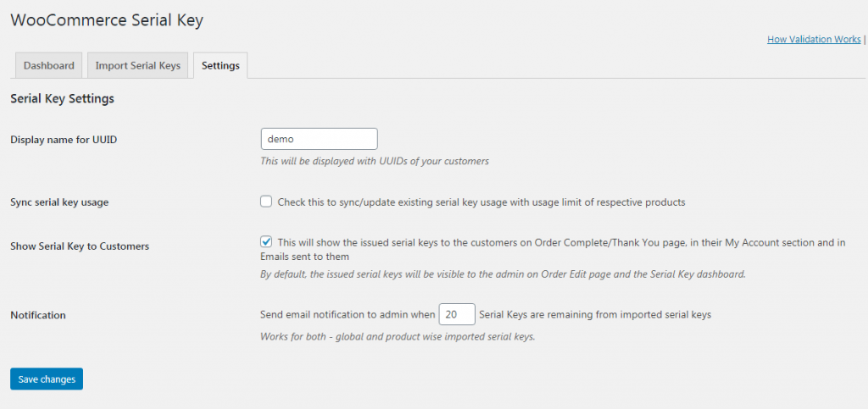Click the WooCommerce Serial Key page title

(x=107, y=20)
